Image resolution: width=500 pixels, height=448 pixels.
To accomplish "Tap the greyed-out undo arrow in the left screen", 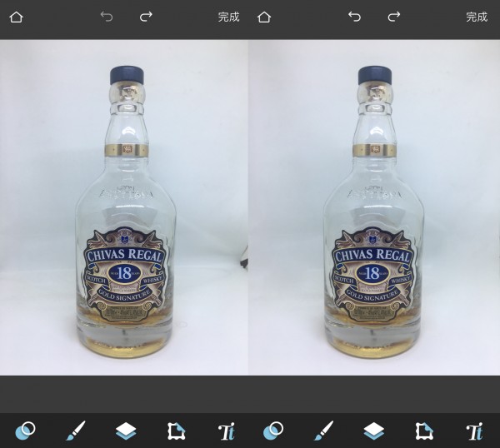I will [107, 17].
